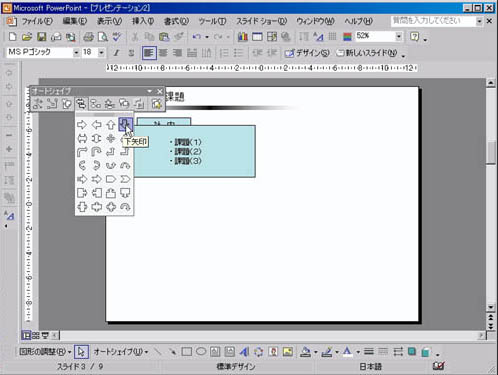
Task: Switch to slide sorter view
Action: pyautogui.click(x=36, y=335)
